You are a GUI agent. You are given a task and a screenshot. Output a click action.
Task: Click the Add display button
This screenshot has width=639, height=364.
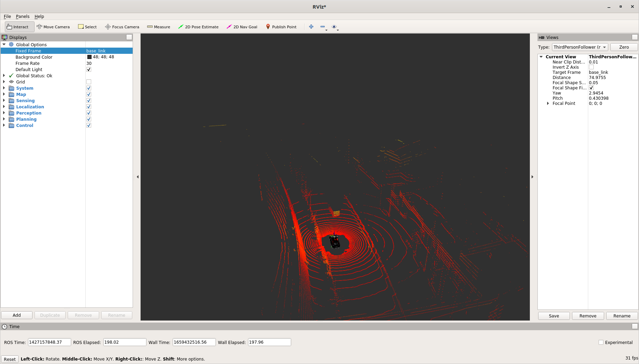[17, 315]
